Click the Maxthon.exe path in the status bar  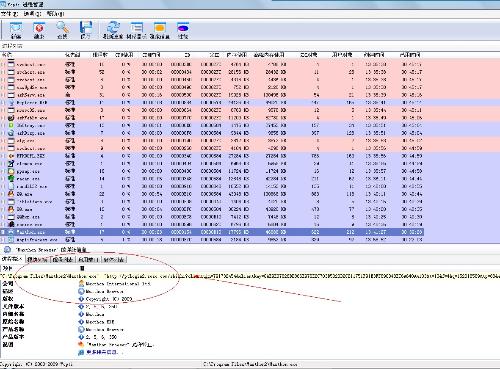[x=250, y=364]
